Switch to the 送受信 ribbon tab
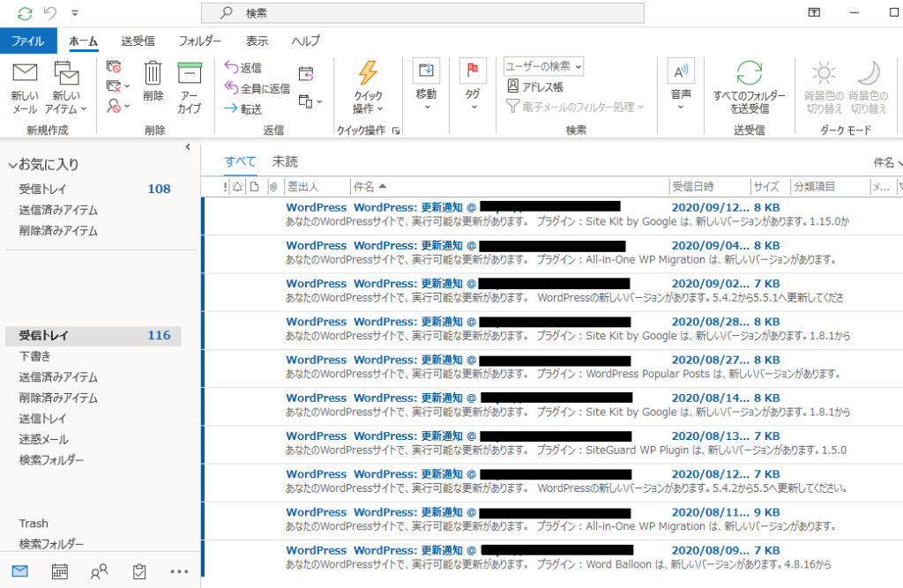The image size is (903, 588). (x=138, y=41)
